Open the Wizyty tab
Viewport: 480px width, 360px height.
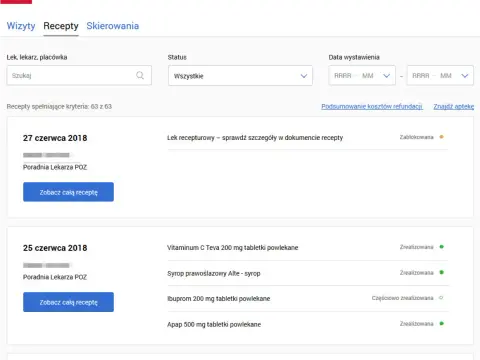pyautogui.click(x=21, y=26)
